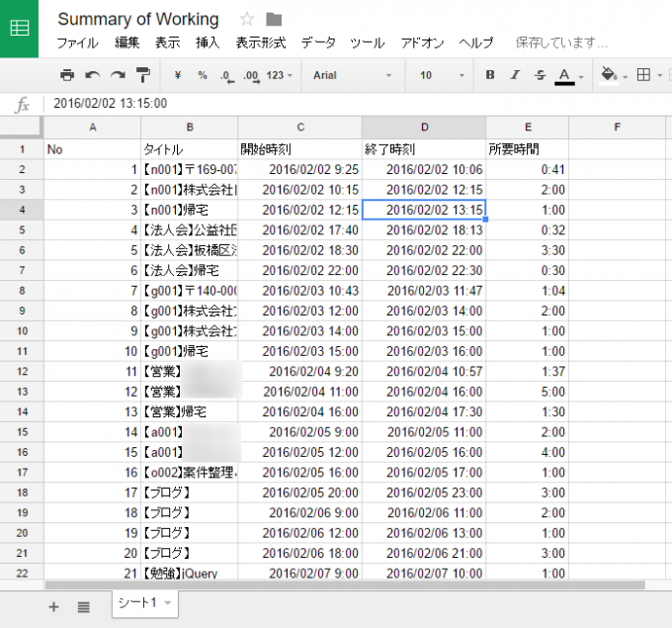The image size is (672, 628).
Task: Open the text color picker
Action: pyautogui.click(x=565, y=75)
